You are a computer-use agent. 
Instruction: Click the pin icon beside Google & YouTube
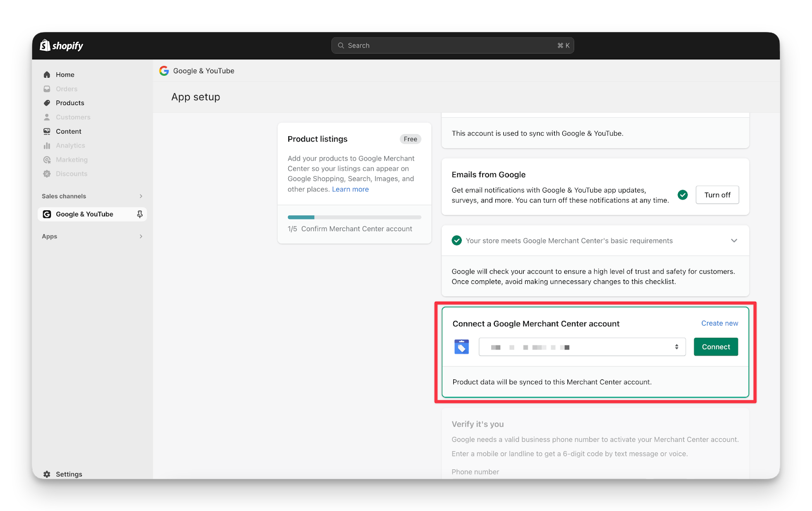pyautogui.click(x=140, y=214)
